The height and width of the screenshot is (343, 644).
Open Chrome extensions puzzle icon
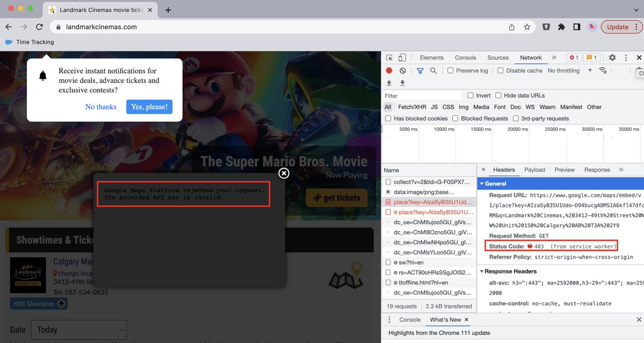(x=561, y=27)
